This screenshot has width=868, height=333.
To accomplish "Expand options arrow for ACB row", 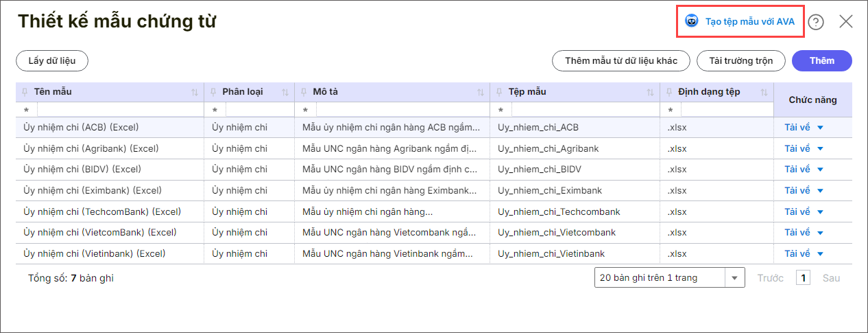I will 820,128.
